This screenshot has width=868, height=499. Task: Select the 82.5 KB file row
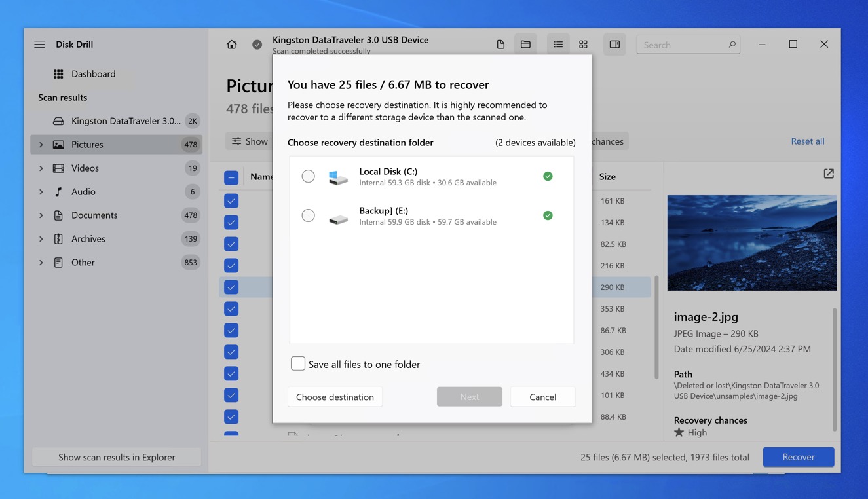tap(436, 244)
